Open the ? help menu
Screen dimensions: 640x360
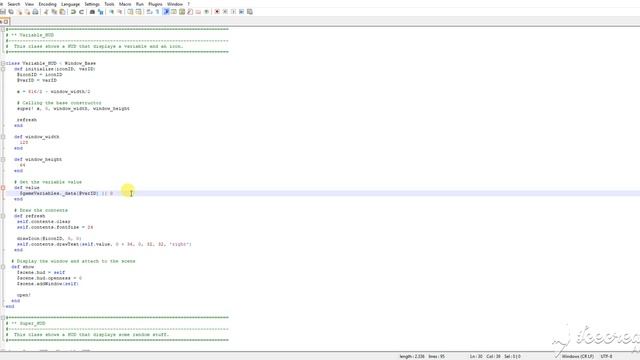point(189,4)
